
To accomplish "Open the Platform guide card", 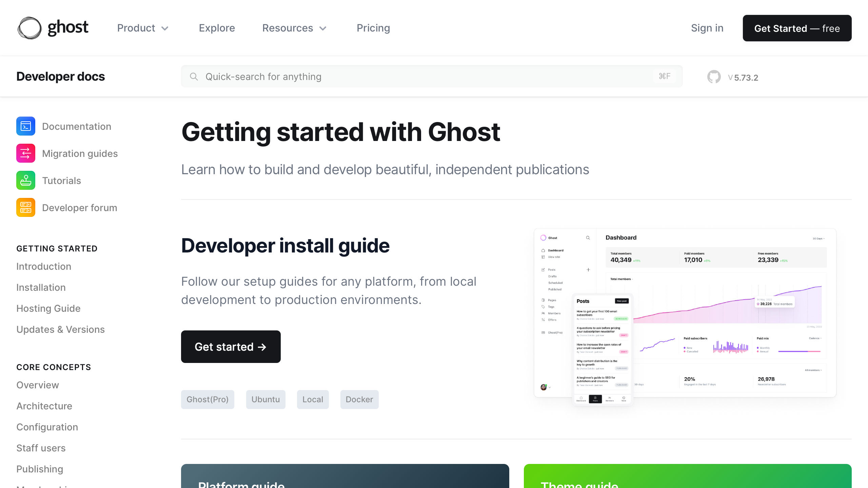I will pyautogui.click(x=345, y=476).
